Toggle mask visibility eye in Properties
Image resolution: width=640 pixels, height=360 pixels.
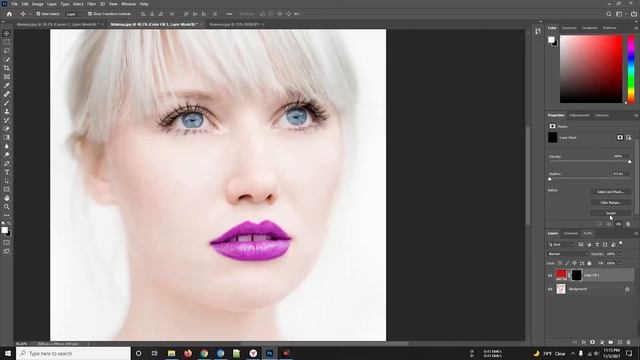point(618,224)
